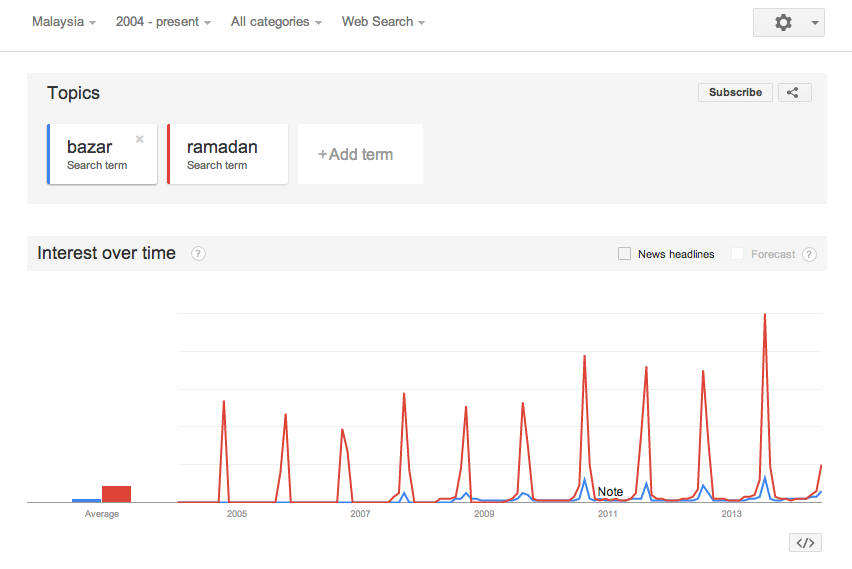Open the embed code icon
Screen dimensions: 852x569
(x=805, y=543)
